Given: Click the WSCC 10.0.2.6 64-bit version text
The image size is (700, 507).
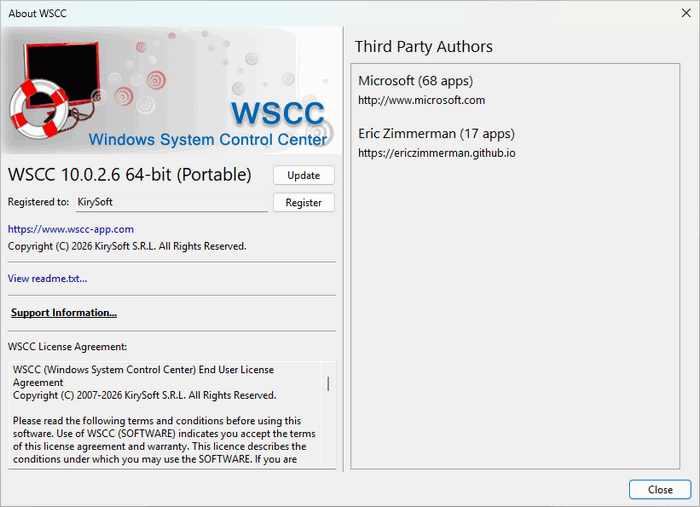Looking at the screenshot, I should click(x=130, y=175).
